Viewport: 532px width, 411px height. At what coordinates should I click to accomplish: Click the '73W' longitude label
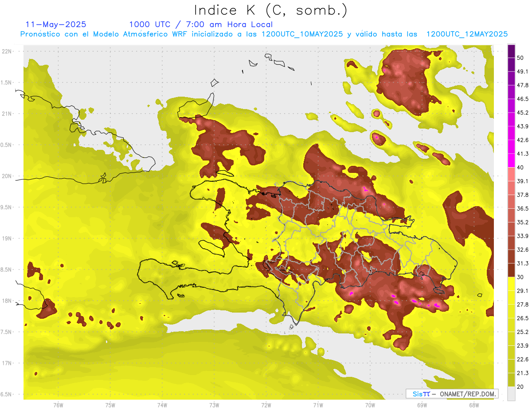tap(214, 406)
